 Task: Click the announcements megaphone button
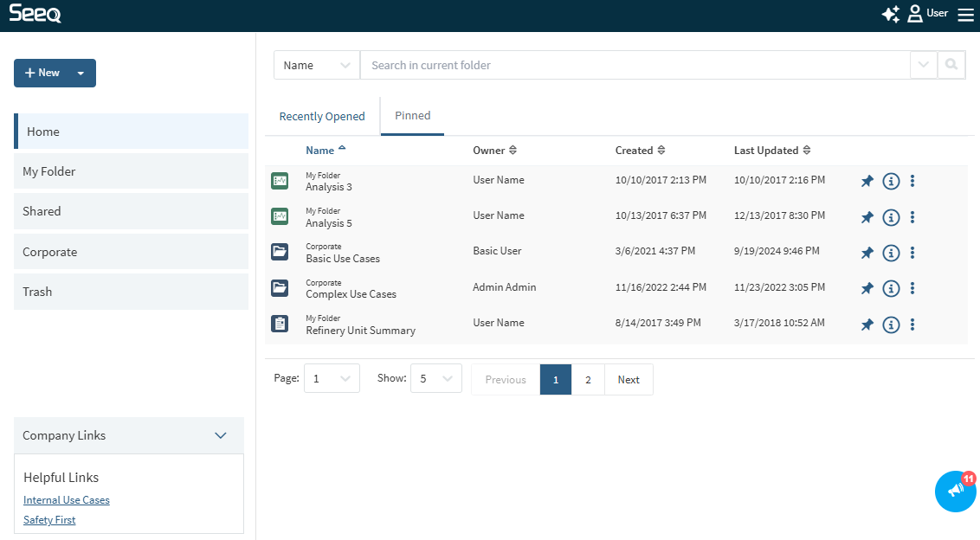(955, 491)
